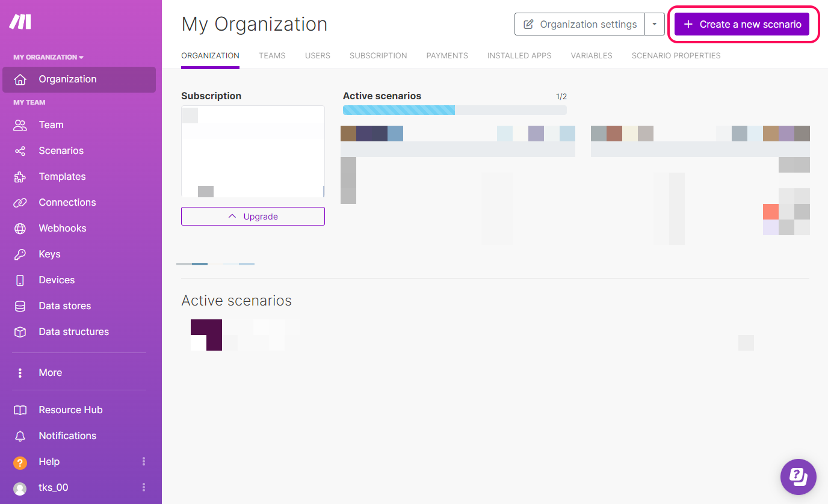The height and width of the screenshot is (504, 828).
Task: Open the SCENARIO PROPERTIES tab
Action: [676, 55]
